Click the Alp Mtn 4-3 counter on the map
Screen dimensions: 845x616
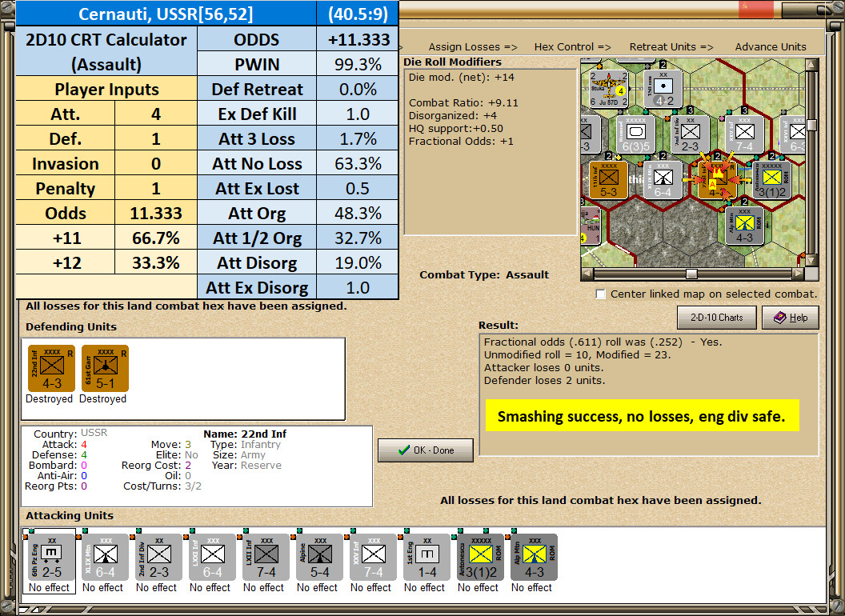pos(745,226)
